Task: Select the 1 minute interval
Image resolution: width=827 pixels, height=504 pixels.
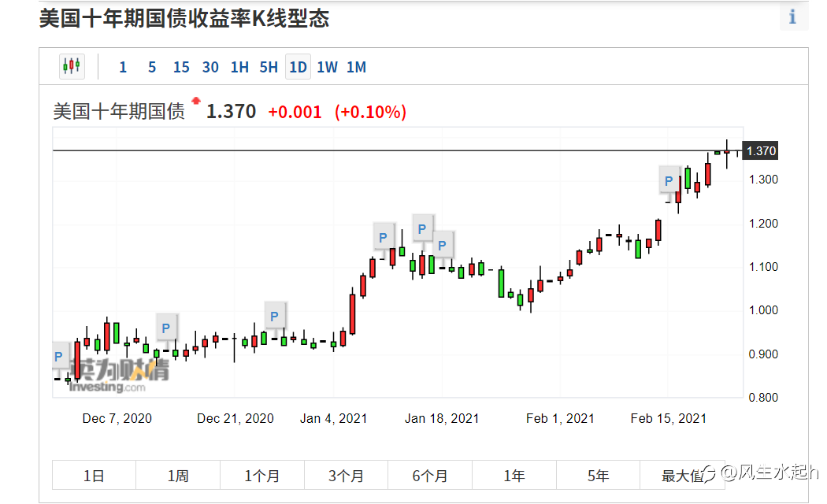Action: (123, 67)
